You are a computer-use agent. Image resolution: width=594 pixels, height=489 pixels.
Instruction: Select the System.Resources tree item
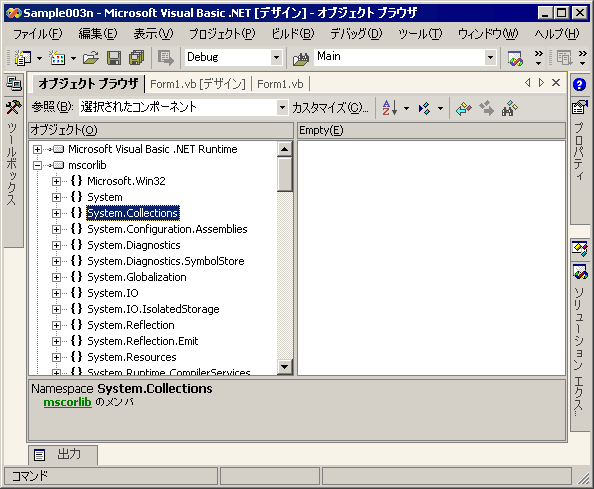[132, 357]
